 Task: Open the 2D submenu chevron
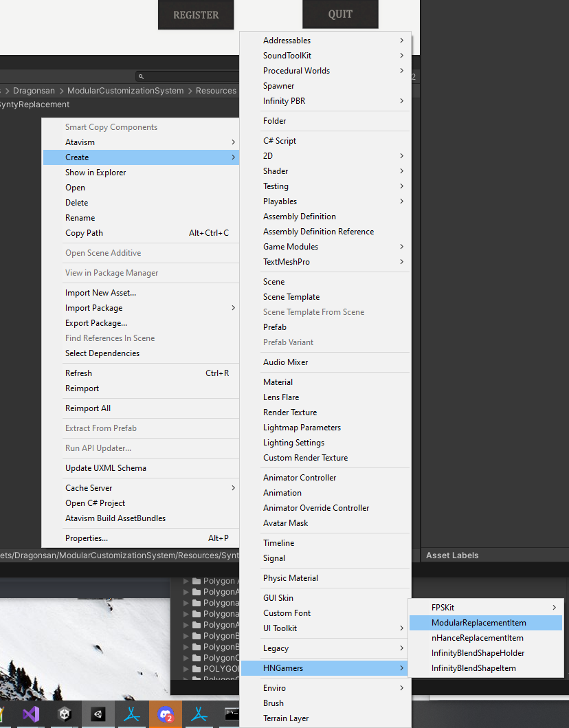[x=401, y=156]
